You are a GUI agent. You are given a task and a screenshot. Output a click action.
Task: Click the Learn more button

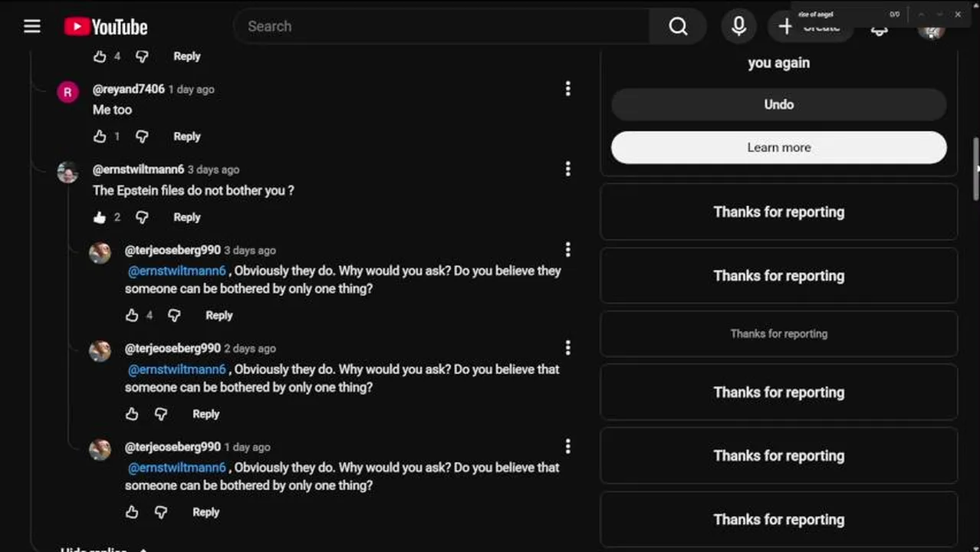tap(778, 147)
